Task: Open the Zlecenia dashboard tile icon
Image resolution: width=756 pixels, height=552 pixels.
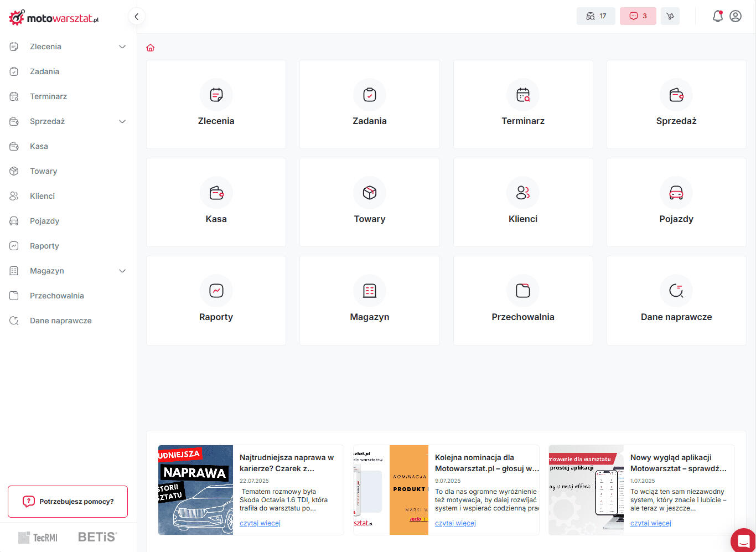Action: pyautogui.click(x=216, y=95)
